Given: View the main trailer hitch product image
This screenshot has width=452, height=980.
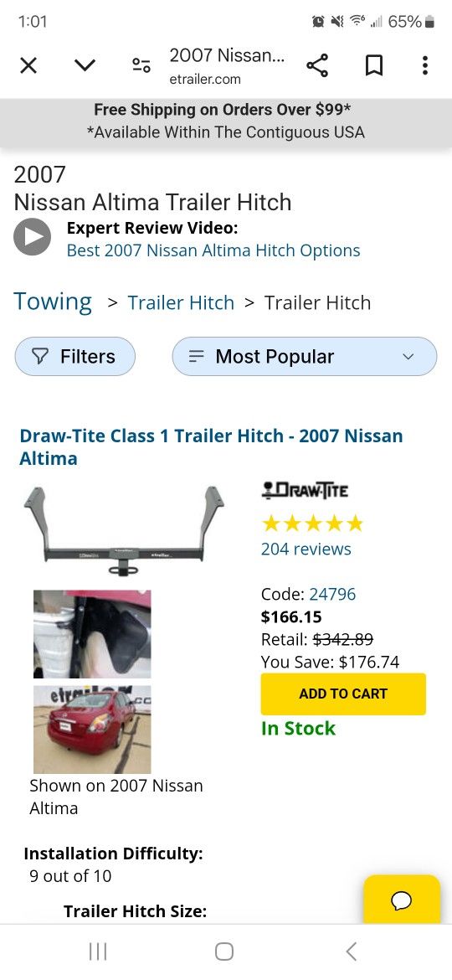Looking at the screenshot, I should 124,530.
